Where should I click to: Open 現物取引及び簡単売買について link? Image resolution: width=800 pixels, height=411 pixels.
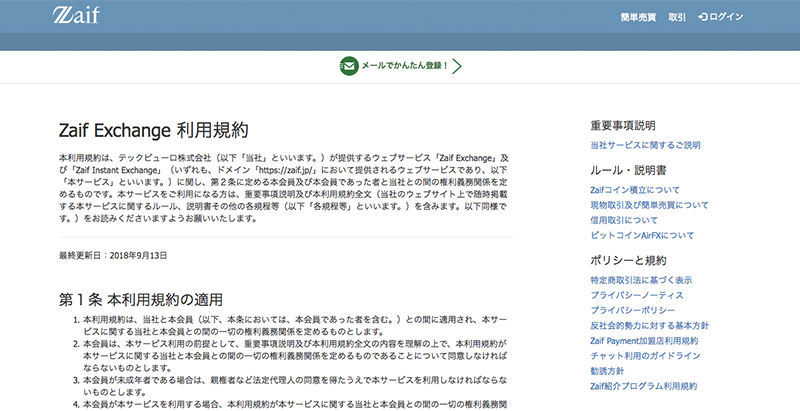[649, 205]
